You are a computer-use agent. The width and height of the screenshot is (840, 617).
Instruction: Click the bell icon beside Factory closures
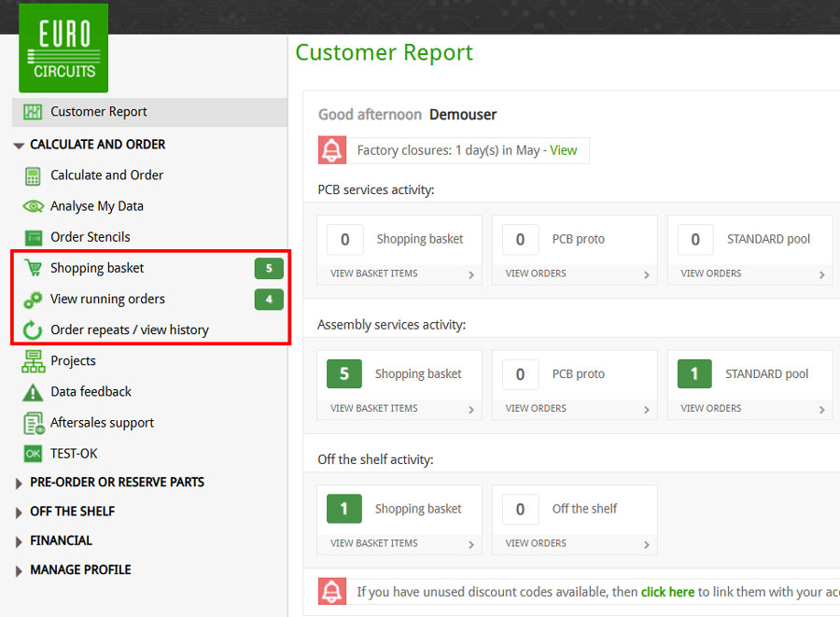pos(332,150)
